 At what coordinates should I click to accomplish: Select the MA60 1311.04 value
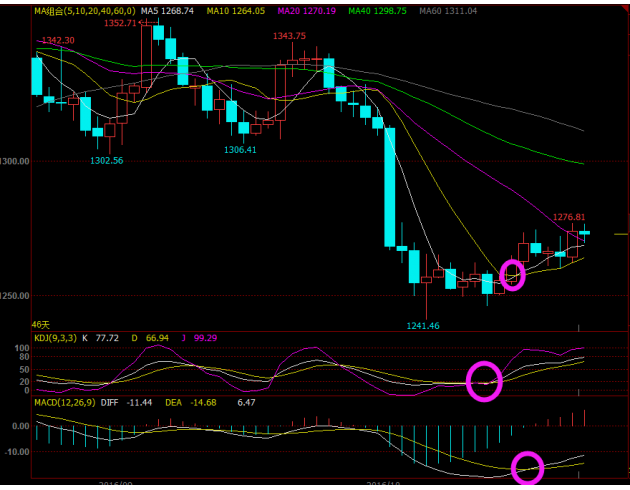pos(448,11)
